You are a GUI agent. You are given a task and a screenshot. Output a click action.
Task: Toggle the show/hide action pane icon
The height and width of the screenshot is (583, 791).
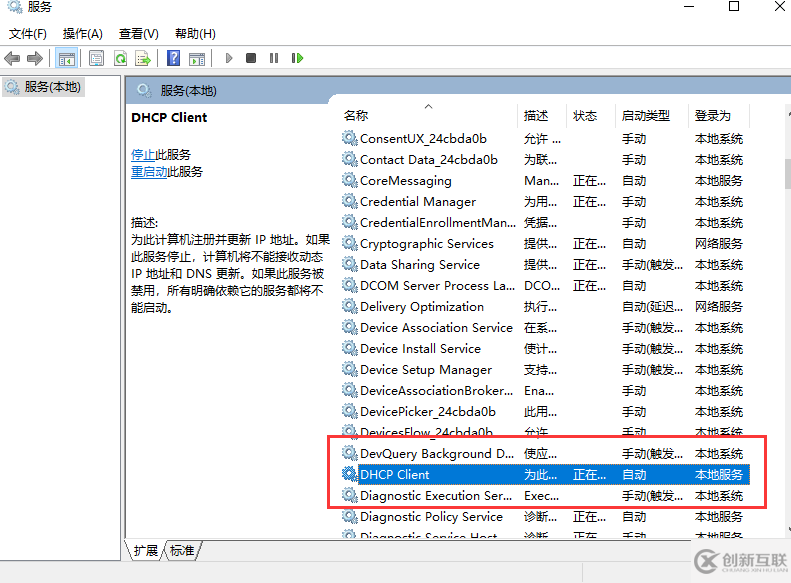(x=197, y=59)
